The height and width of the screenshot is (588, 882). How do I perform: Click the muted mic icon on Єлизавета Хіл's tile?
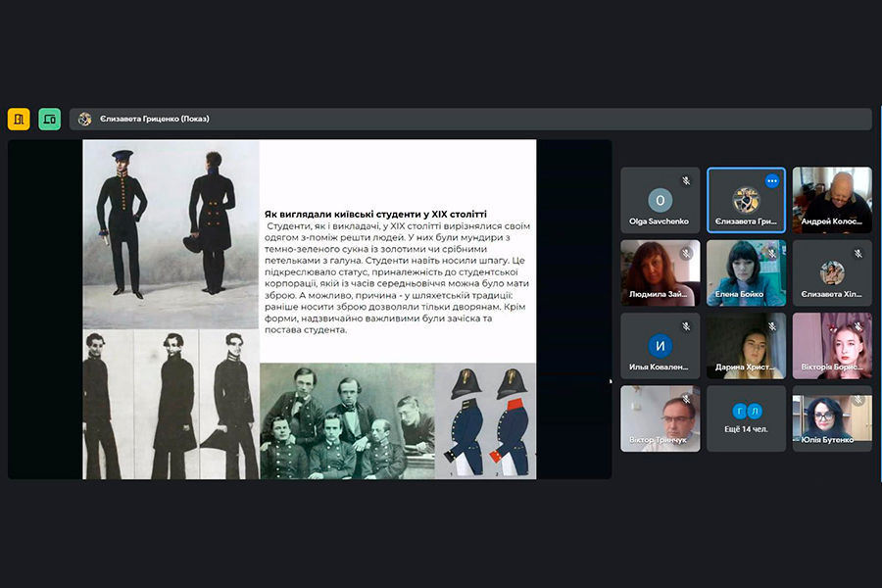coord(858,253)
